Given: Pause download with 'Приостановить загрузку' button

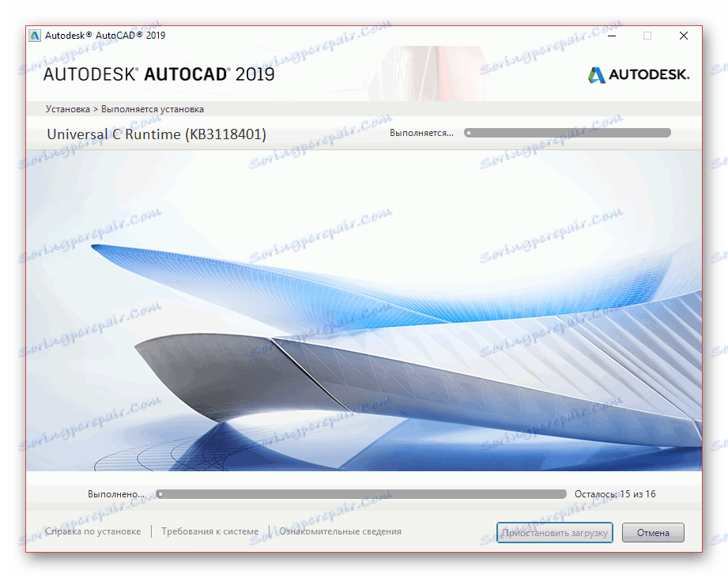Looking at the screenshot, I should point(555,532).
